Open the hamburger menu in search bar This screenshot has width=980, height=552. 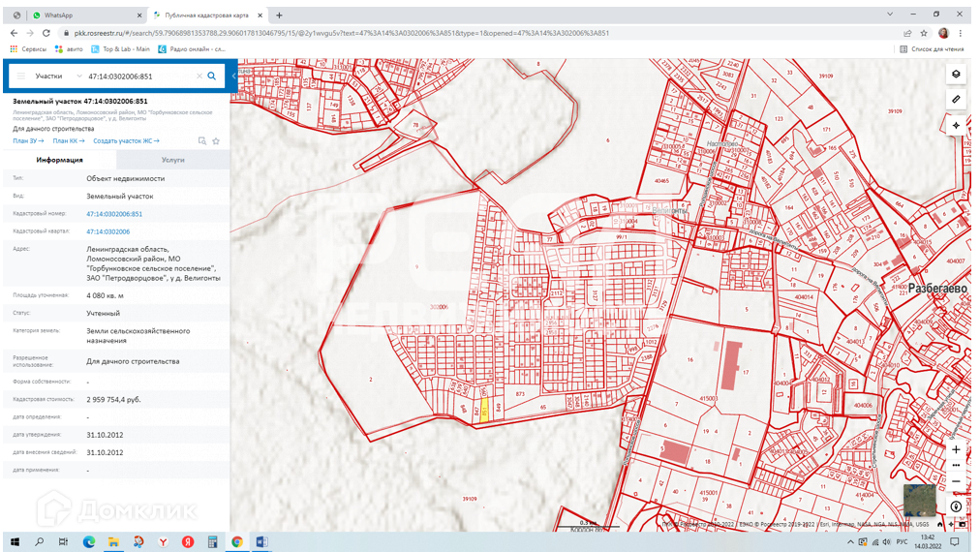click(x=21, y=77)
